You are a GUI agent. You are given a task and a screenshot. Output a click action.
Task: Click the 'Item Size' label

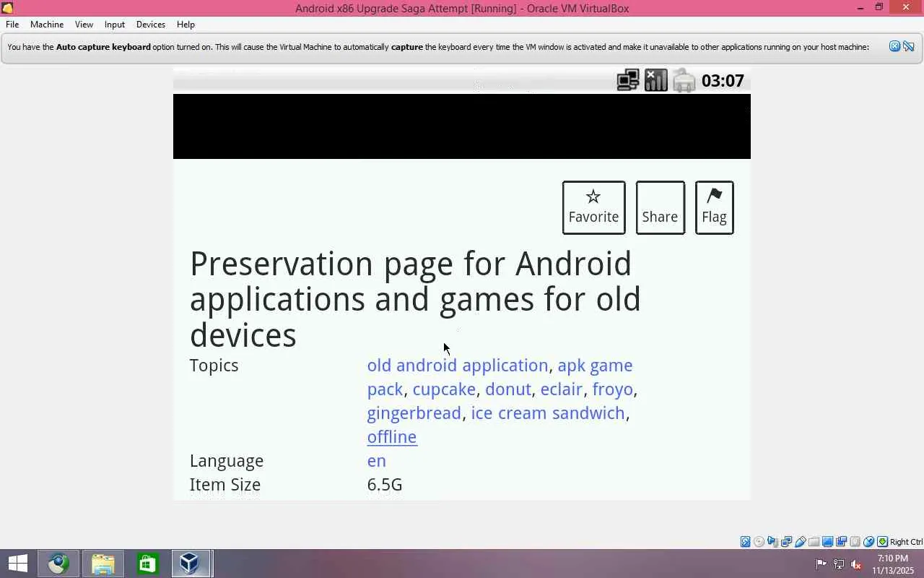click(x=225, y=485)
